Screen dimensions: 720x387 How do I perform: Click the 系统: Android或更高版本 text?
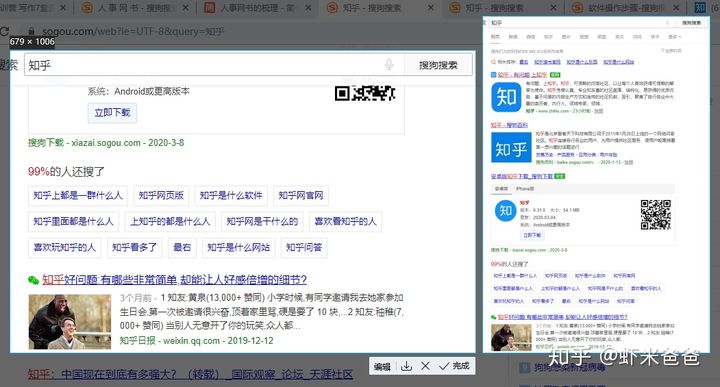139,91
